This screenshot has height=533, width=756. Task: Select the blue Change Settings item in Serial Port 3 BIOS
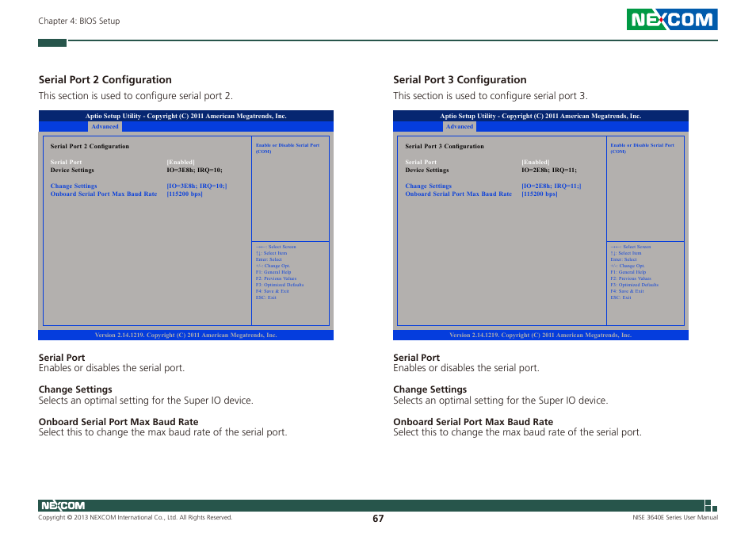tap(428, 186)
